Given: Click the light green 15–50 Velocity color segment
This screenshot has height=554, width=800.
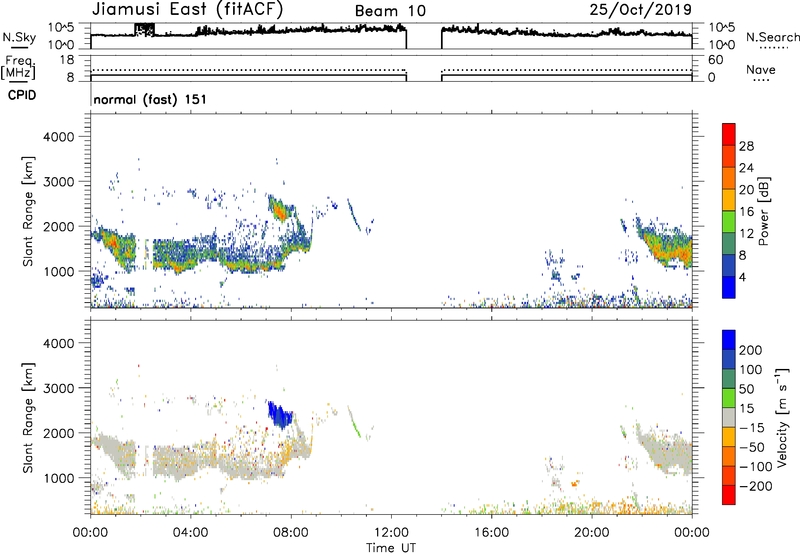Looking at the screenshot, I should (x=729, y=398).
